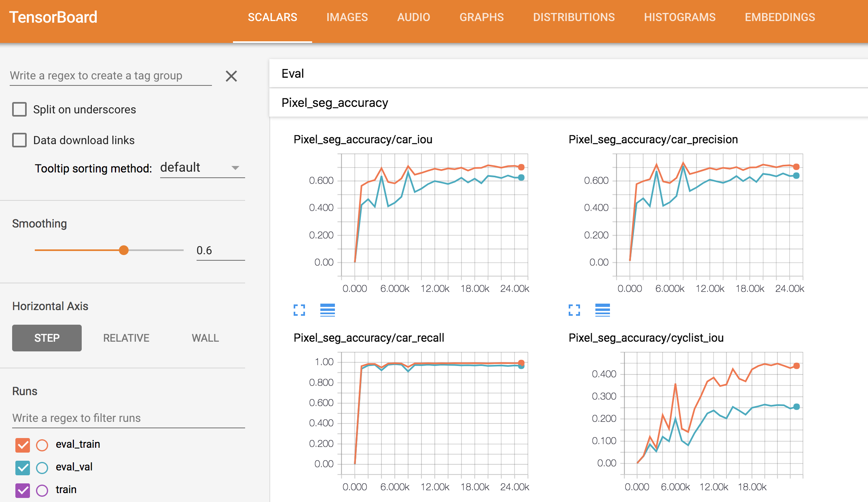
Task: Enable Data download links checkbox
Action: tap(19, 140)
